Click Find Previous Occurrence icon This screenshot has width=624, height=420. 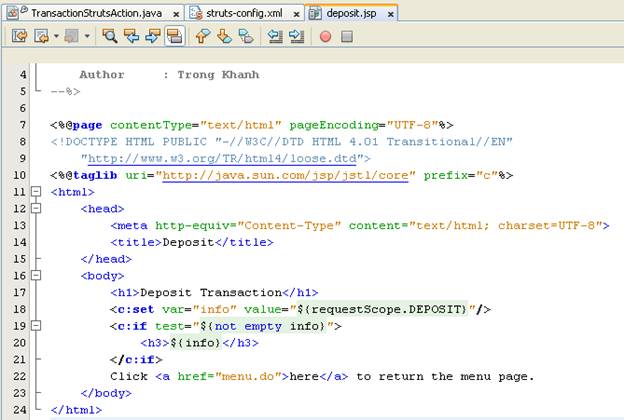pos(131,36)
